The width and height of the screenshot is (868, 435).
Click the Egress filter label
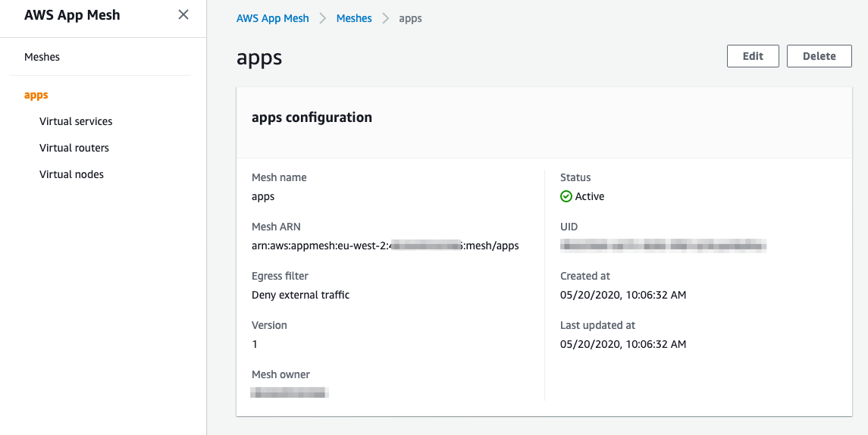coord(280,276)
